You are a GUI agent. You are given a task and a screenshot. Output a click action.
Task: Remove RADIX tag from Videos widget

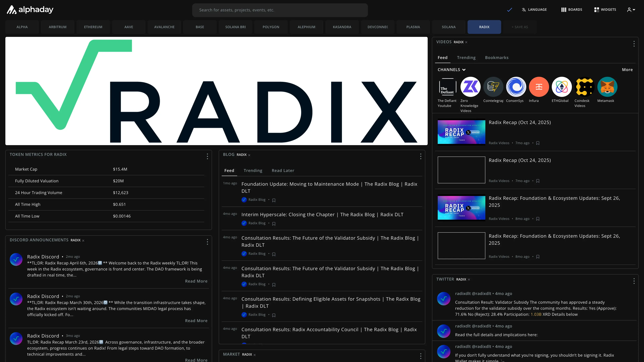tap(466, 42)
